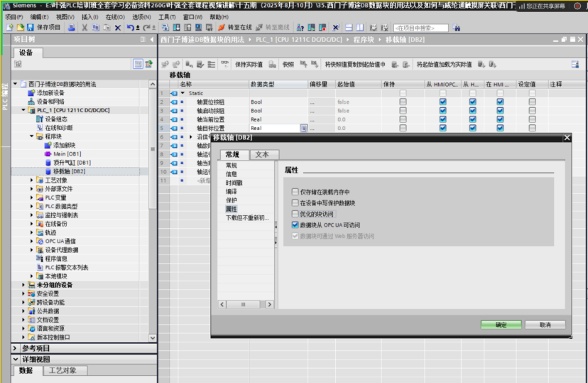Open the 选项(N) menu
This screenshot has height=383, width=588.
(142, 17)
